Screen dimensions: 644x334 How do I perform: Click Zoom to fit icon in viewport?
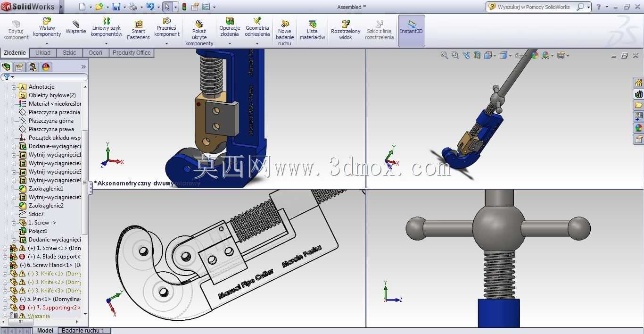(444, 55)
